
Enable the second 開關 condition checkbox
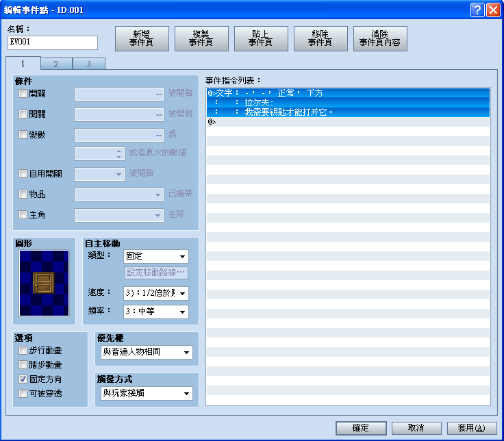(23, 114)
